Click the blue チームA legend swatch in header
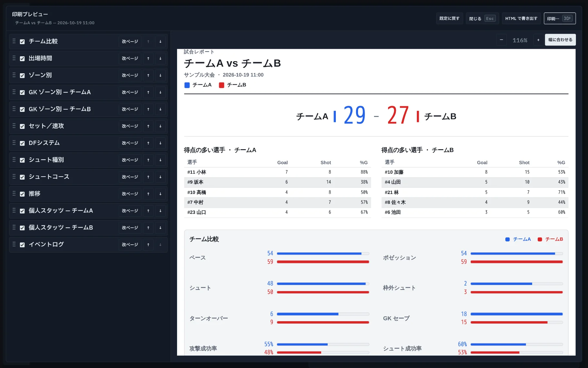588x368 pixels. 187,85
